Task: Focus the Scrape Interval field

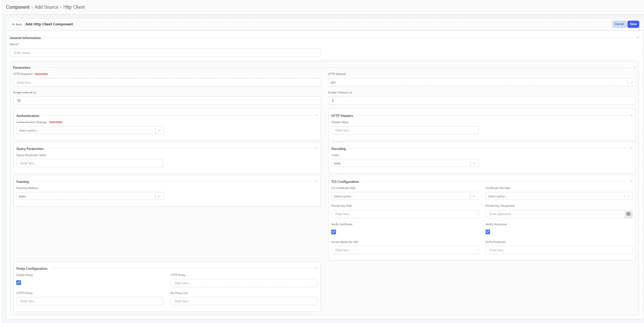Action: (167, 101)
